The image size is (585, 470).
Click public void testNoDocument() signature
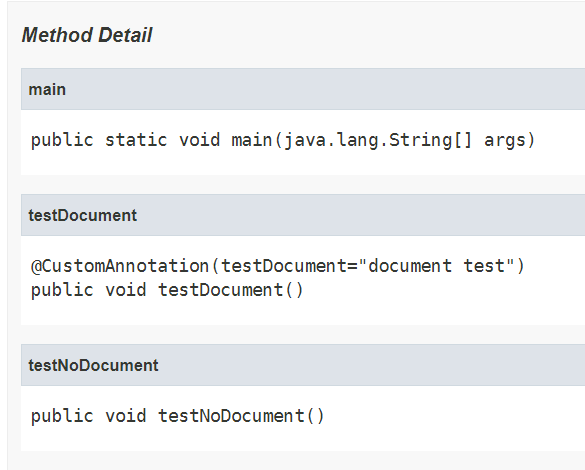click(x=178, y=416)
